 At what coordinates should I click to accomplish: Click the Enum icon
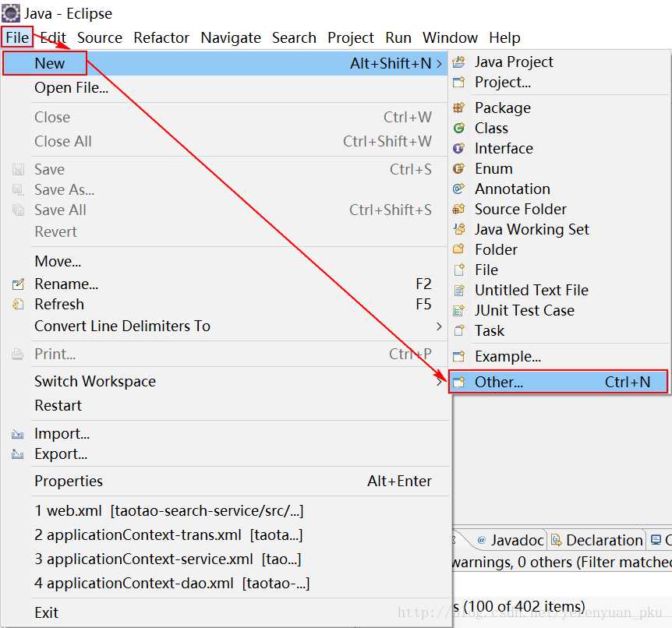coord(458,168)
